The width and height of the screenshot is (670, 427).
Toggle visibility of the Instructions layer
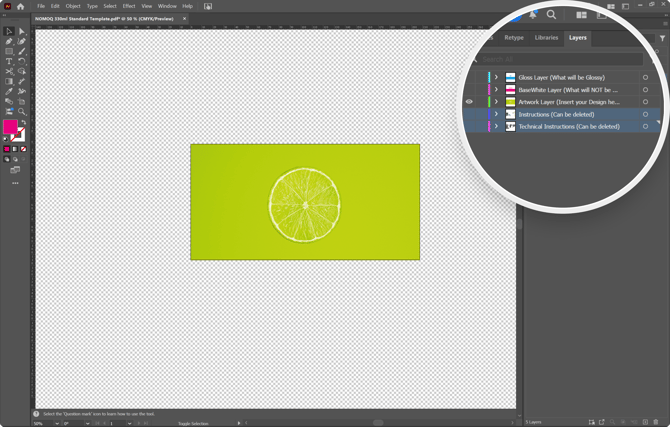click(x=469, y=114)
